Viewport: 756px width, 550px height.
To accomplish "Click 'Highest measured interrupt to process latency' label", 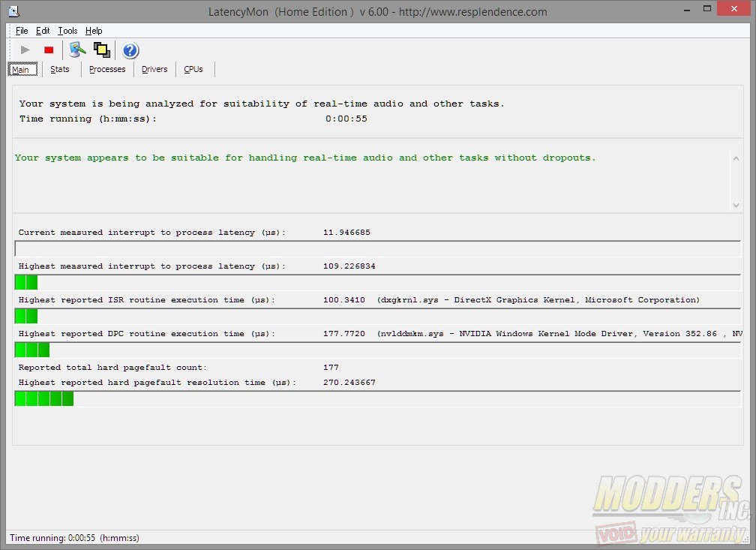I will tap(151, 266).
